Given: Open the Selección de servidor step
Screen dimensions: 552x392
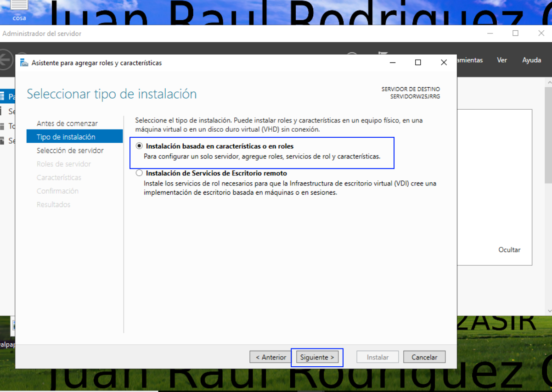Looking at the screenshot, I should click(70, 151).
